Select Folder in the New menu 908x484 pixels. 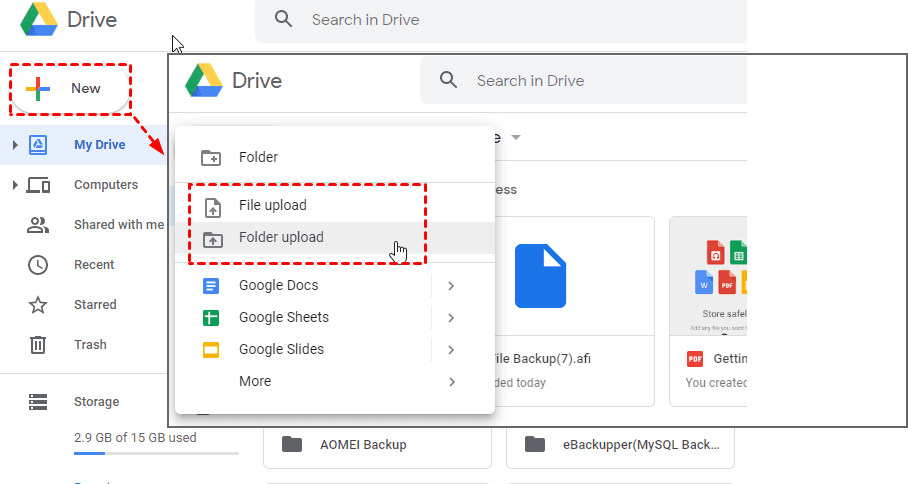coord(258,157)
